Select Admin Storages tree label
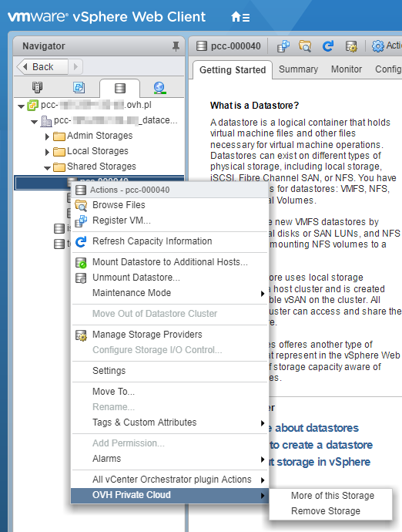Viewport: 402px width, 532px height. (99, 136)
